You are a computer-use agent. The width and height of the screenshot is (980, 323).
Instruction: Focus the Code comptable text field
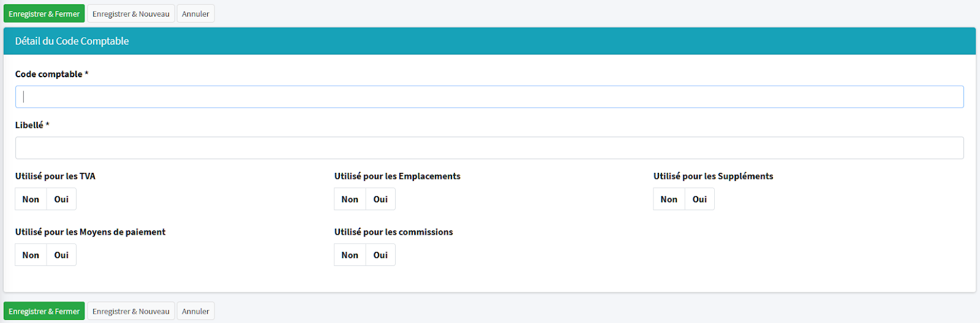pyautogui.click(x=489, y=97)
